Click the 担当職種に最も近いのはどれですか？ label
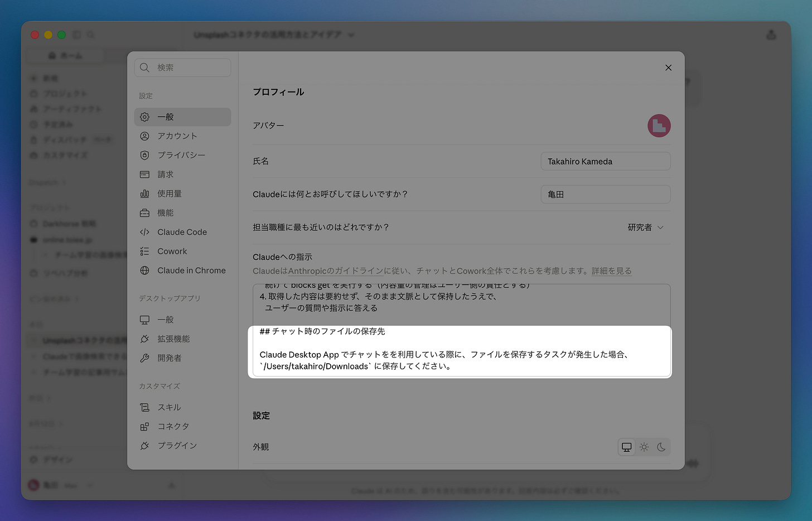The image size is (812, 521). (x=321, y=228)
